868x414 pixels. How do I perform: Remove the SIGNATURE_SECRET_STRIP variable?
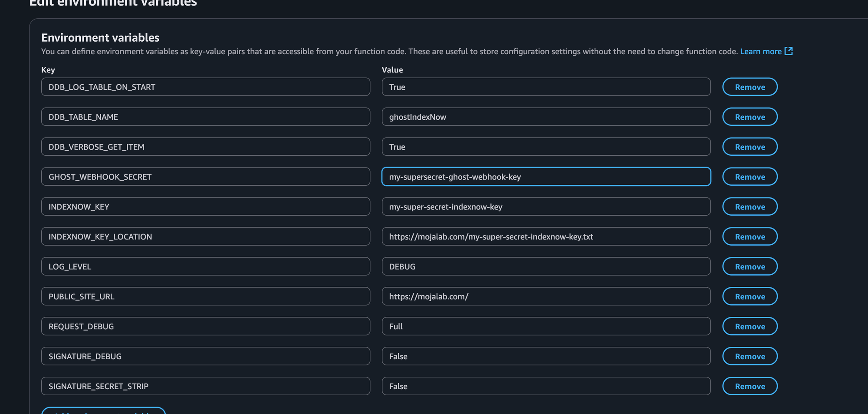(750, 386)
